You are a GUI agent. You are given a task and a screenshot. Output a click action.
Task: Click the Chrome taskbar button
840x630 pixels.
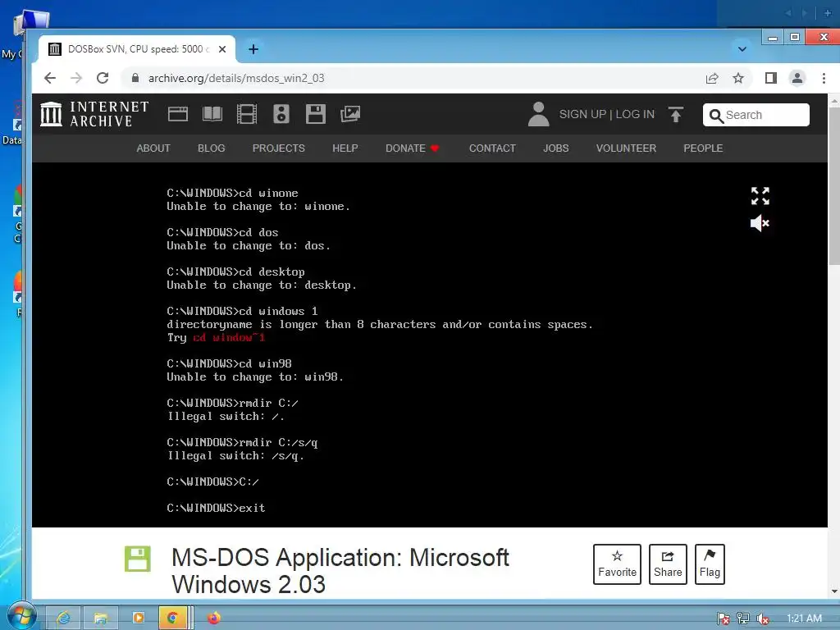pos(172,619)
